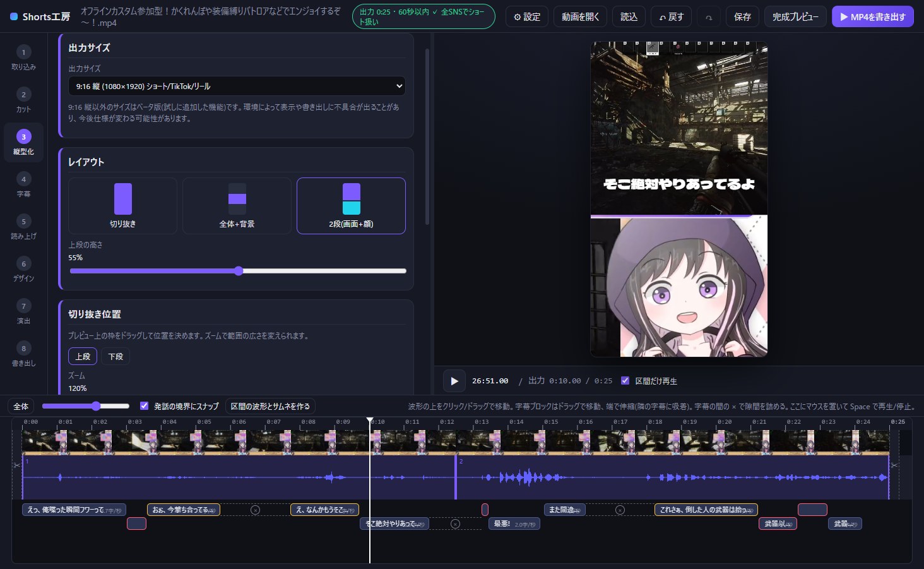Go to step 5 読み上げ

(x=23, y=227)
